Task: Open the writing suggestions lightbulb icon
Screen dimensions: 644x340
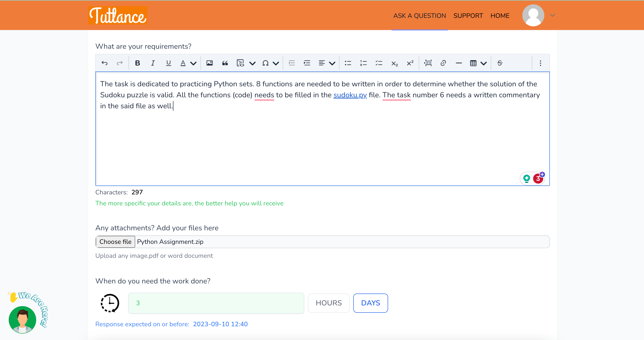Action: (527, 178)
